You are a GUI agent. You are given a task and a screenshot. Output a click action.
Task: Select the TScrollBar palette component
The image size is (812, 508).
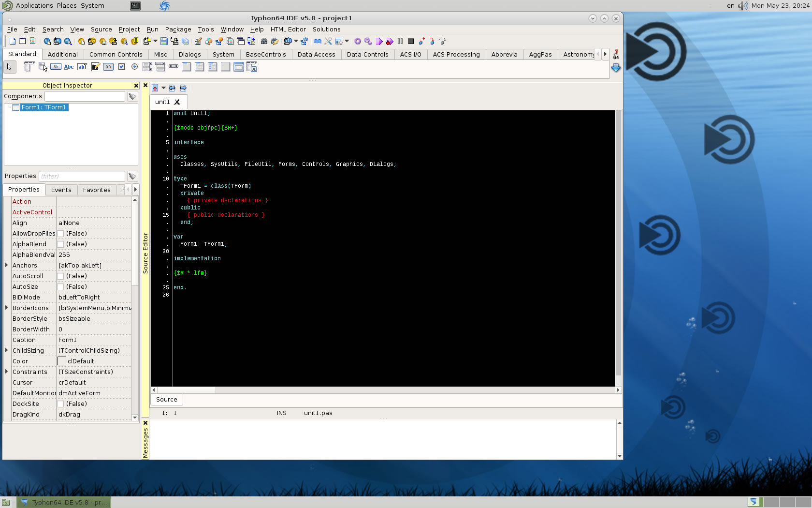174,66
